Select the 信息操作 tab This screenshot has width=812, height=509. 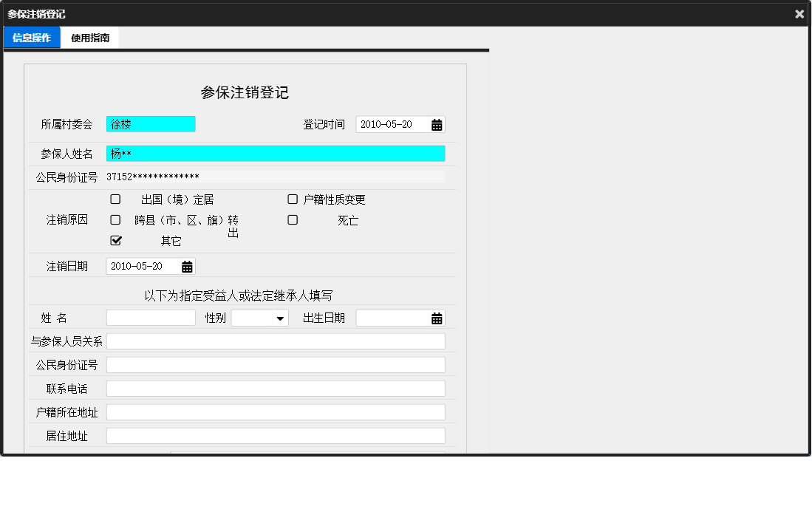coord(31,36)
